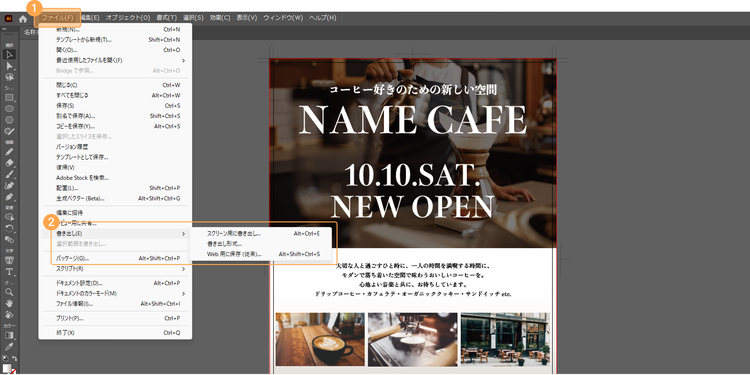Screen dimensions: 750x375
Task: Choose Adobe Stock を検索 item
Action: [115, 177]
